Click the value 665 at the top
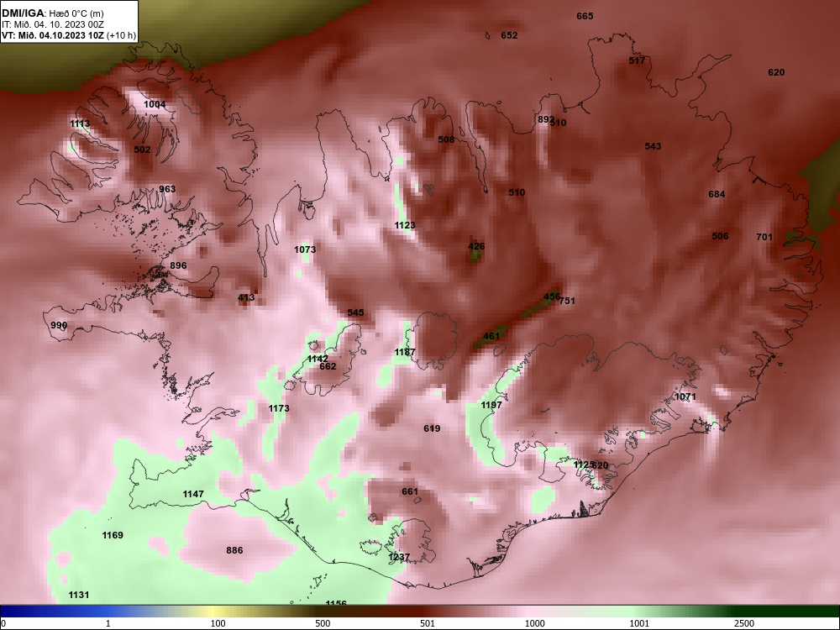Image resolution: width=840 pixels, height=630 pixels. pos(585,16)
